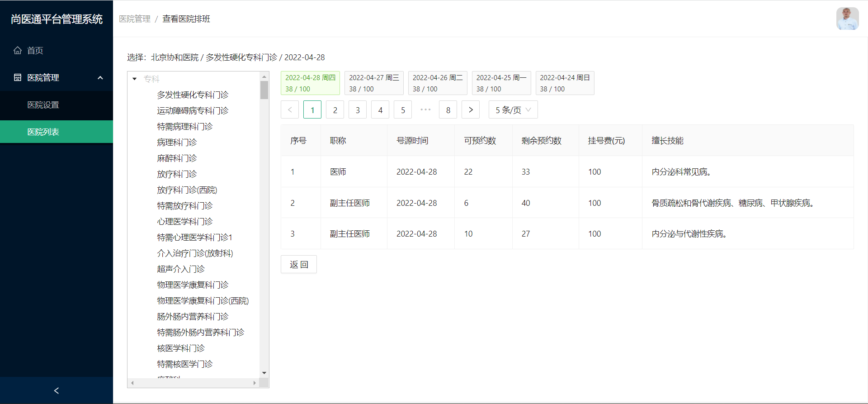Jump to last page 8
Viewport: 868px width, 404px height.
pyautogui.click(x=448, y=109)
